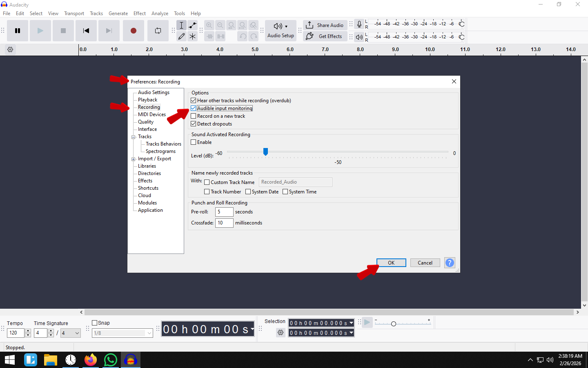Expand the Import / Export tree node

pyautogui.click(x=134, y=159)
